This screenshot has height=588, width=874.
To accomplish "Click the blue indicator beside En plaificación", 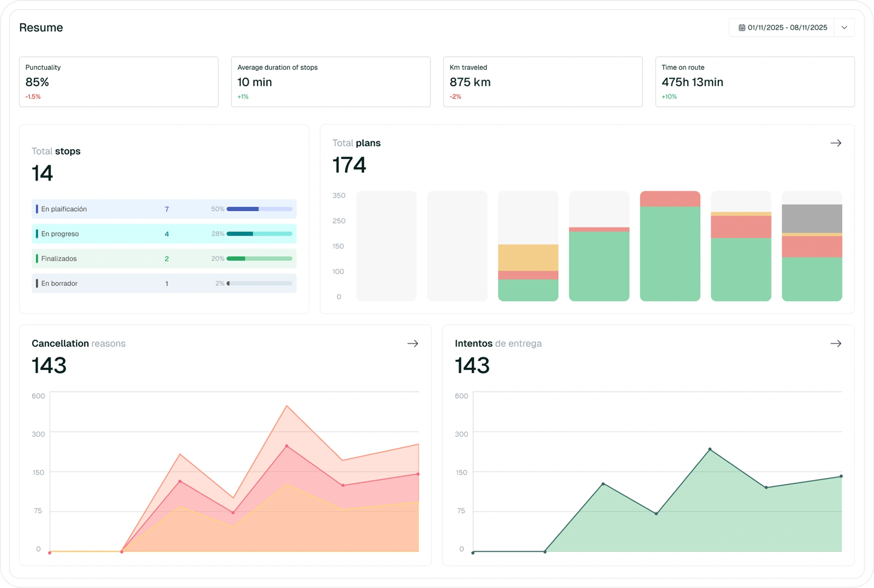I will click(x=36, y=209).
